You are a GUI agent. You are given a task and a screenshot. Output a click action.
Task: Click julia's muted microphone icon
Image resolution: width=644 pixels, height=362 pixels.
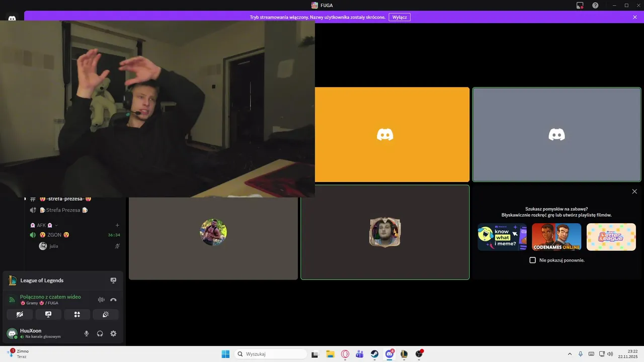click(x=117, y=246)
